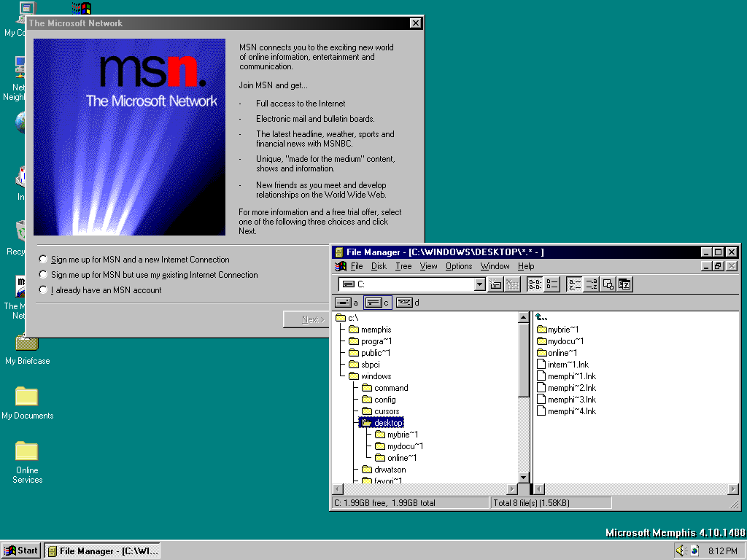Switch to name-only file view icon
This screenshot has width=747, height=560.
(x=535, y=284)
